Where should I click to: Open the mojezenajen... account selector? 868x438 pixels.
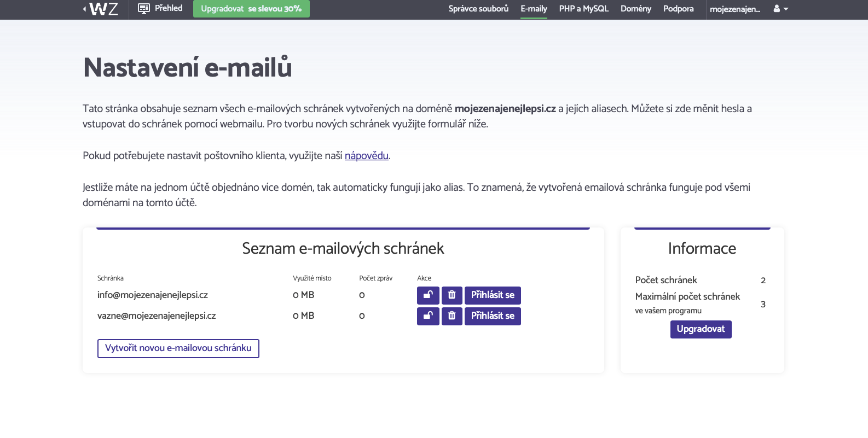735,9
